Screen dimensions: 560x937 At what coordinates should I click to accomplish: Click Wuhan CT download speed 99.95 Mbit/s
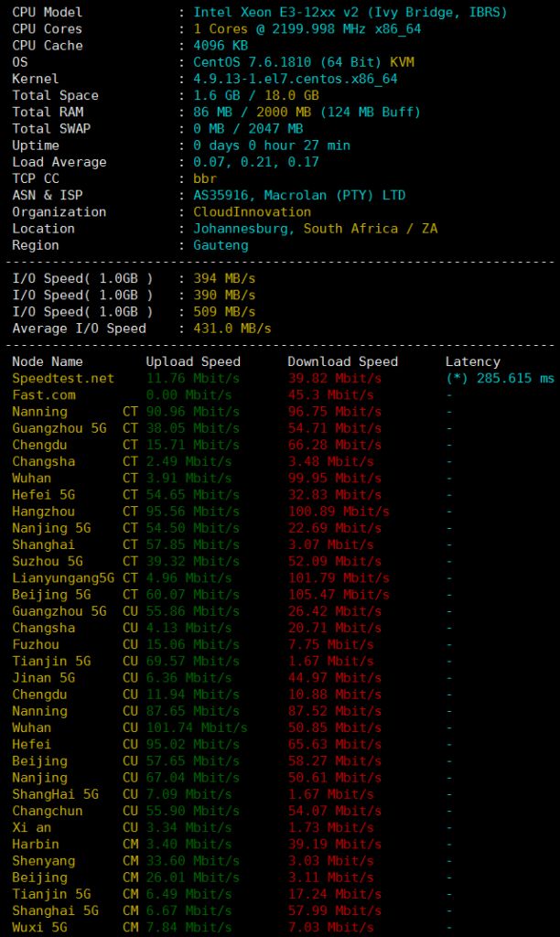tap(335, 479)
